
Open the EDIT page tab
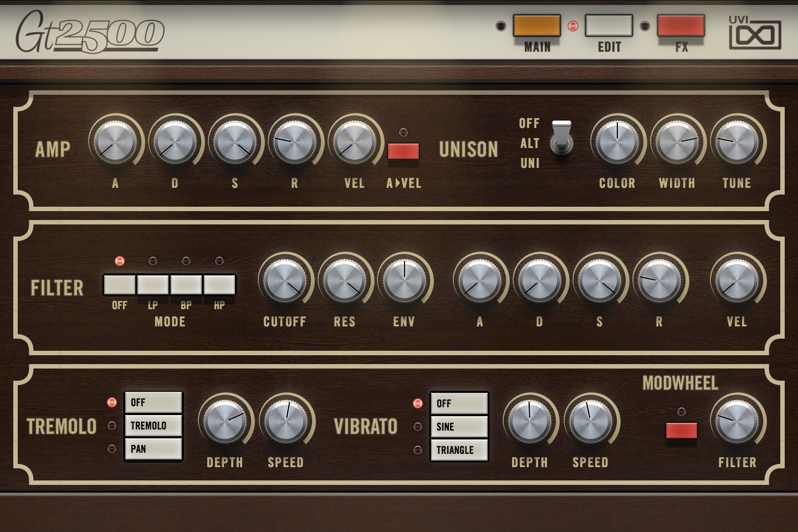point(608,26)
